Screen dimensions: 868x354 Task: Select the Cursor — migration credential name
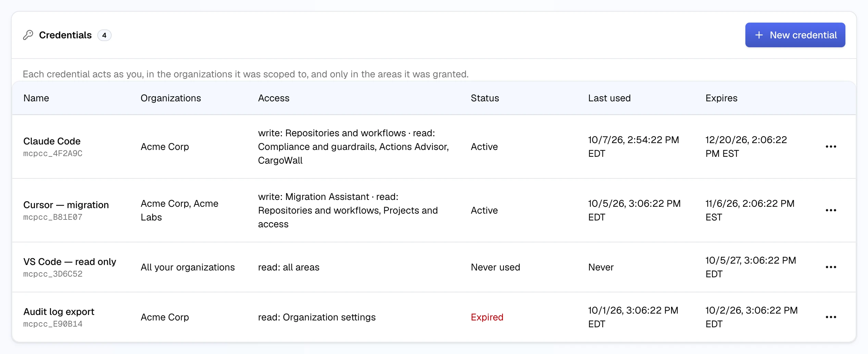66,205
